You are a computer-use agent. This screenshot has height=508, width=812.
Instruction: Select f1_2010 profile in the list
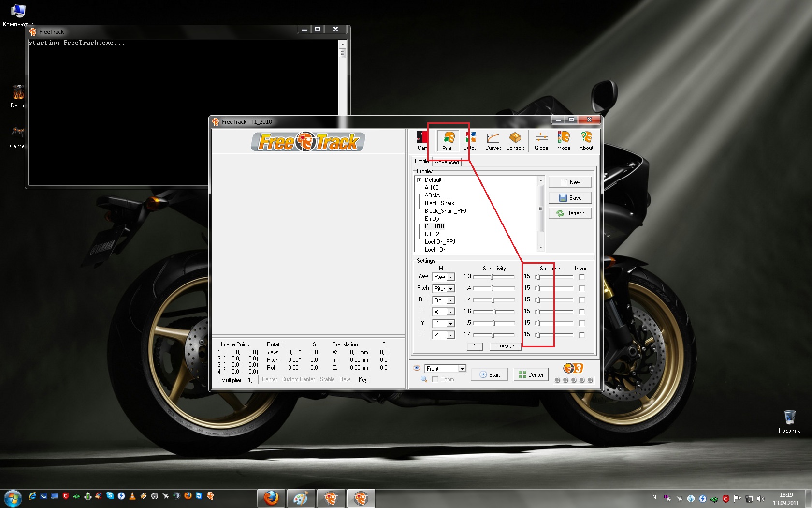(434, 226)
